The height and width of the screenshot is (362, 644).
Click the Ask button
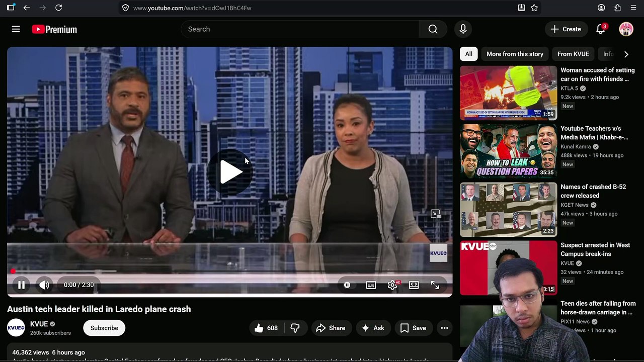point(373,328)
